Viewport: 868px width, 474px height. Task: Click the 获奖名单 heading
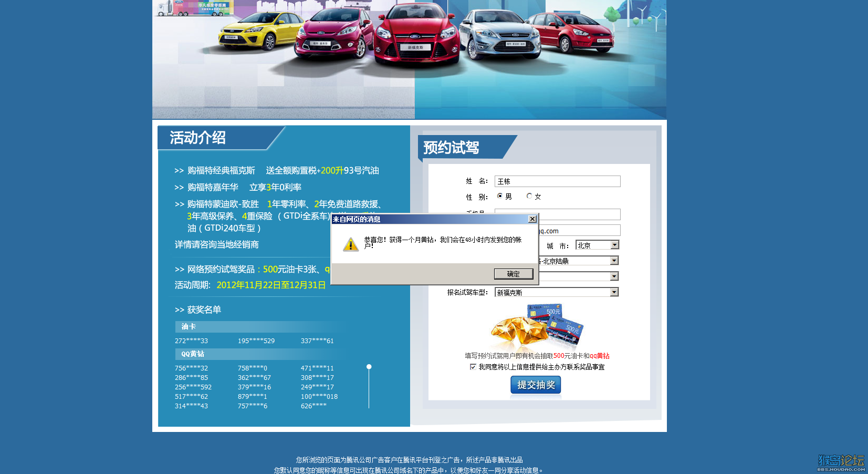tap(198, 310)
